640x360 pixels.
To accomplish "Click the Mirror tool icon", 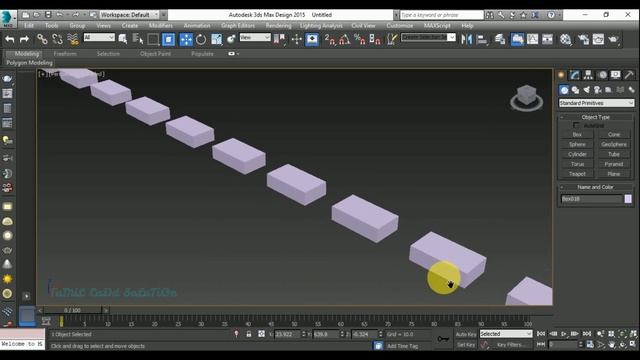I will (466, 39).
